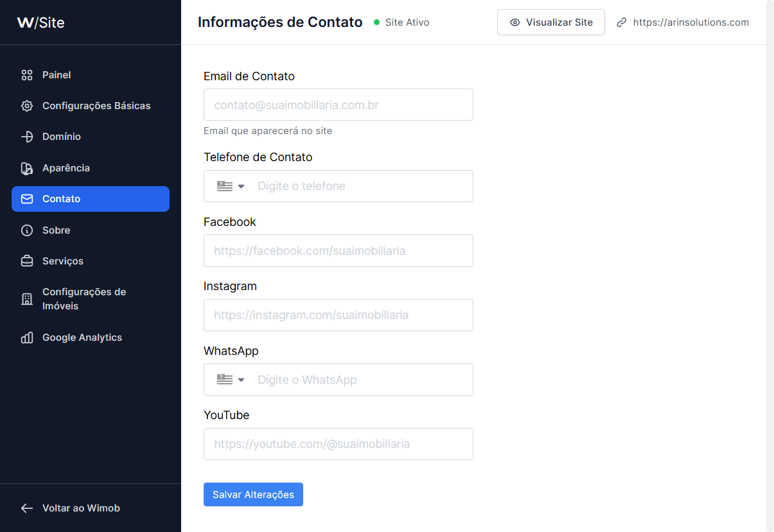Click the Visualizar Site button
This screenshot has width=774, height=532.
tap(551, 22)
